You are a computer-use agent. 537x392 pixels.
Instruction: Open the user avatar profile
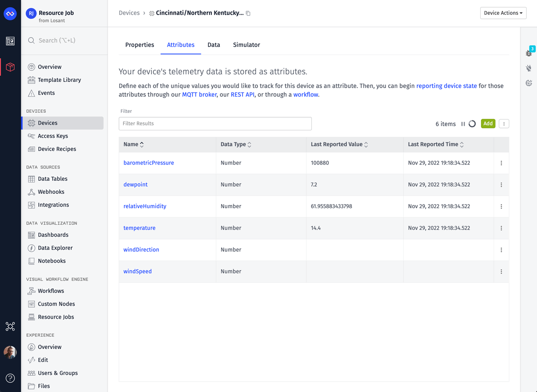click(x=10, y=352)
